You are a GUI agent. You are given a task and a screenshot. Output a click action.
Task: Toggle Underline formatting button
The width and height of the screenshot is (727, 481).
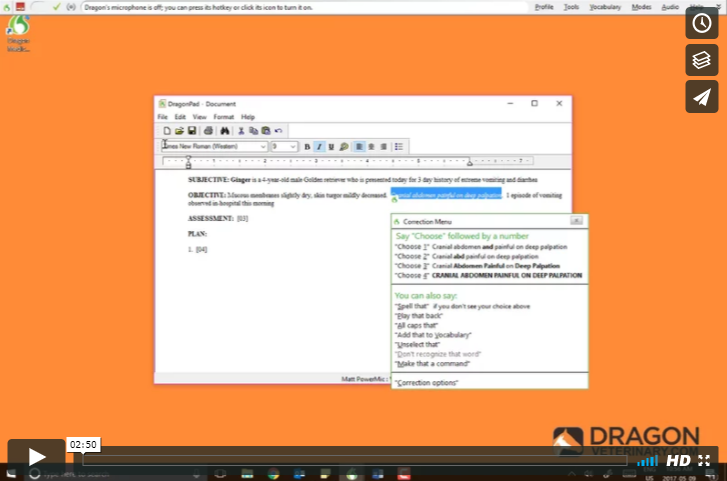coord(331,147)
